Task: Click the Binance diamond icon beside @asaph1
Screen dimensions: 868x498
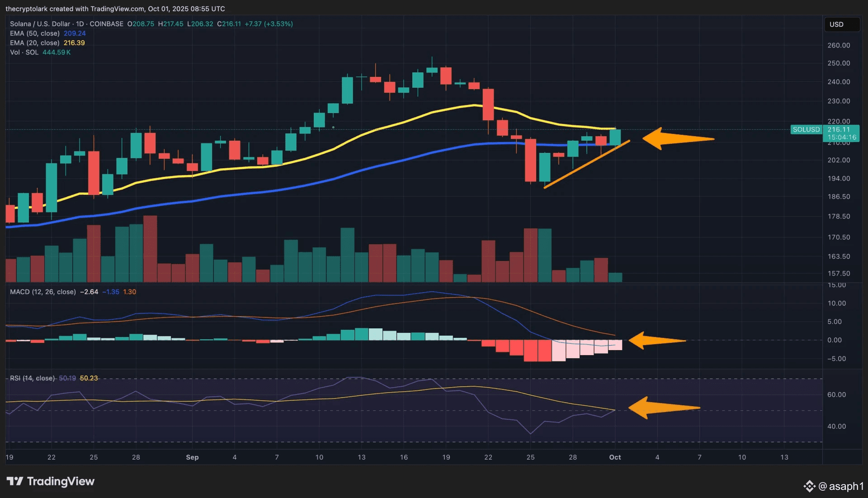Action: point(809,486)
